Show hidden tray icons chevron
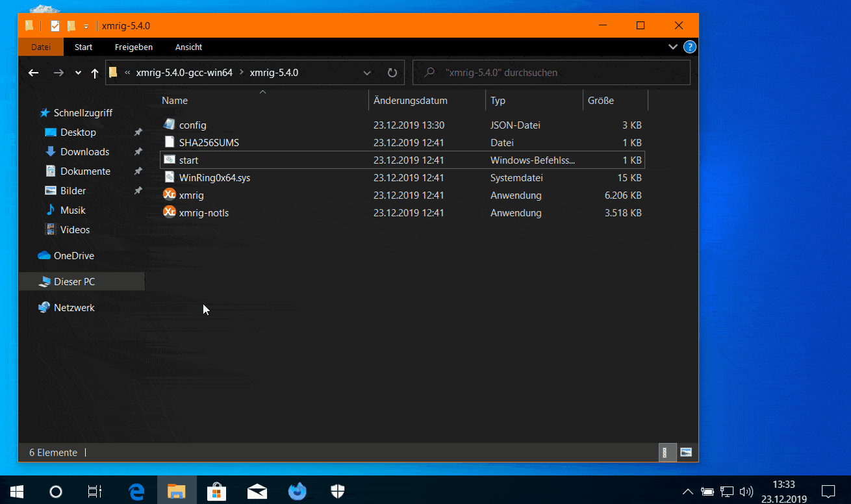 pos(688,492)
